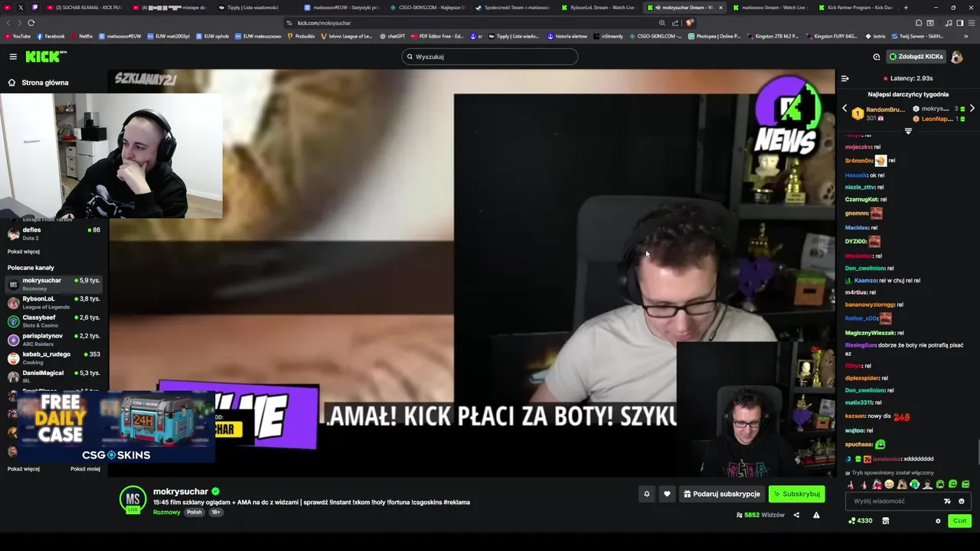Open the defles followed channel
This screenshot has height=551, width=980.
coord(54,233)
